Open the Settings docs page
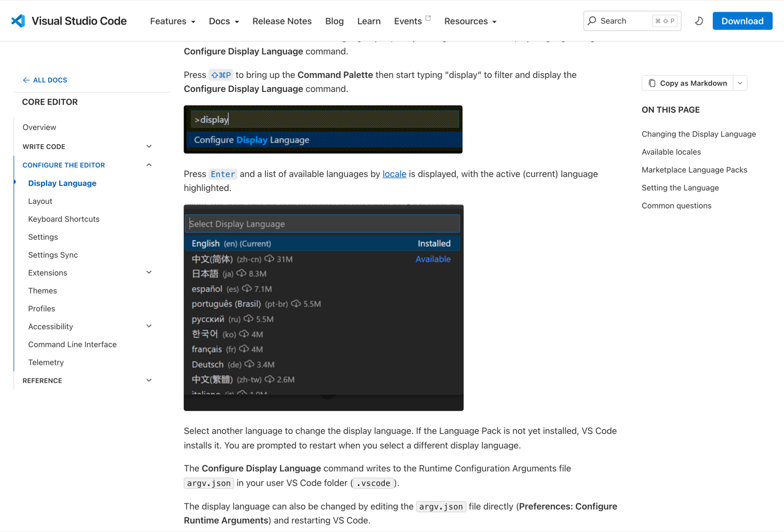Viewport: 784px width, 532px height. (43, 237)
